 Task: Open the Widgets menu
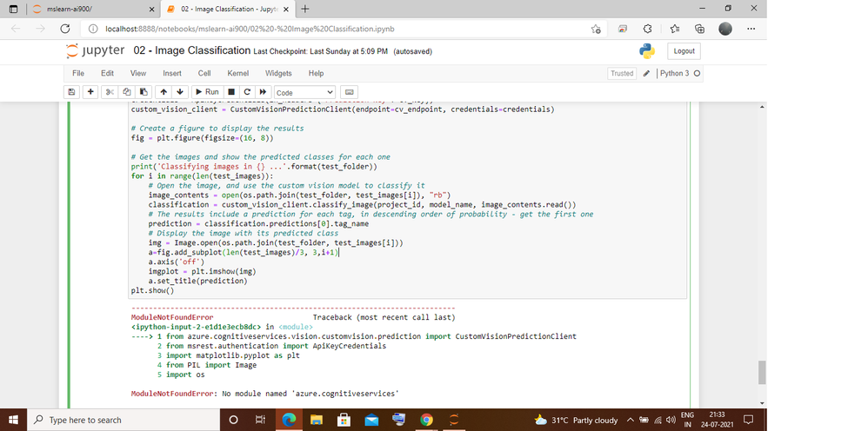click(x=278, y=73)
